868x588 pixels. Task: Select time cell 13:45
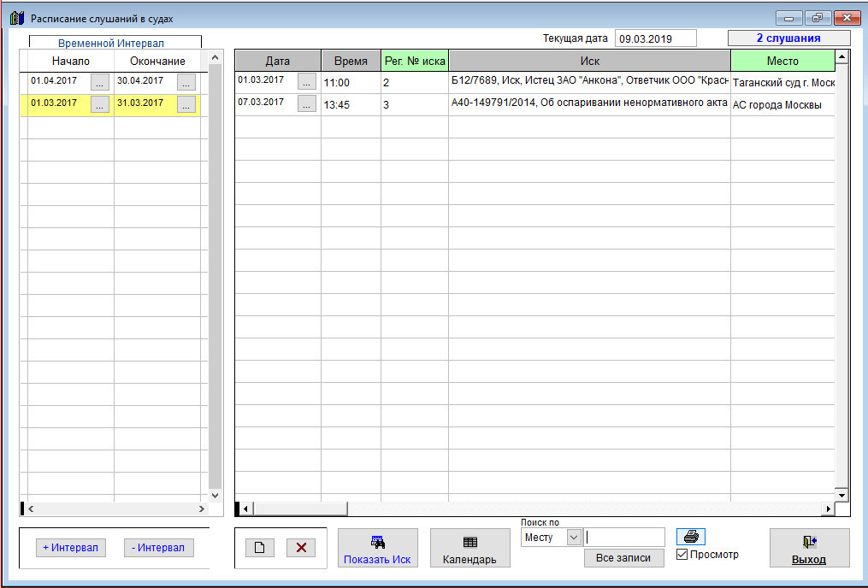(x=351, y=104)
